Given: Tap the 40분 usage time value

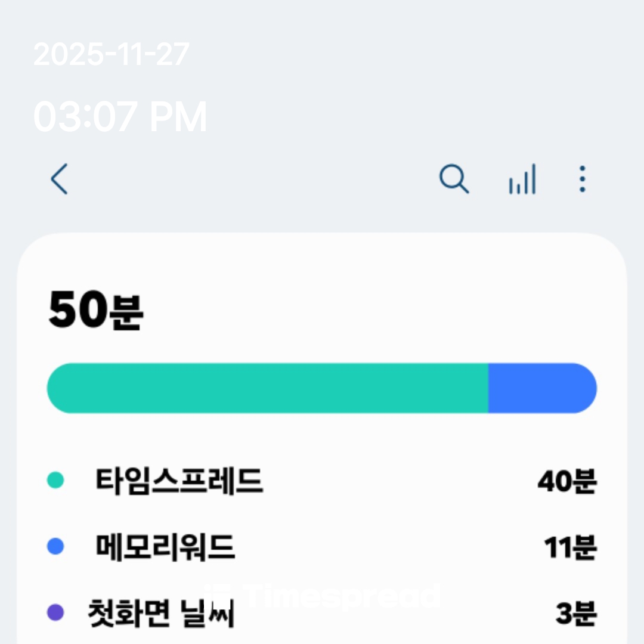Looking at the screenshot, I should pyautogui.click(x=566, y=481).
